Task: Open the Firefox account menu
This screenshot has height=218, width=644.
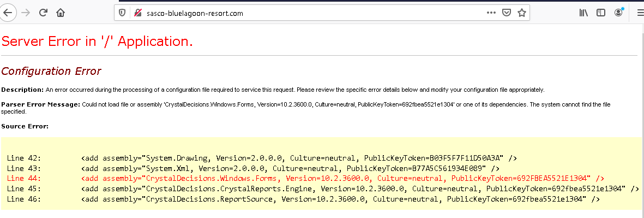Action: click(x=618, y=13)
